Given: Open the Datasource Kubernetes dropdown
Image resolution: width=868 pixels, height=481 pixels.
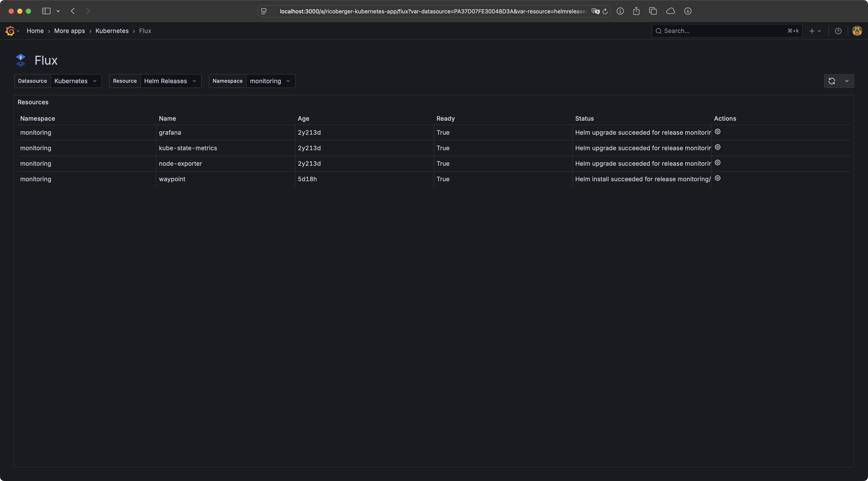Looking at the screenshot, I should pyautogui.click(x=75, y=81).
